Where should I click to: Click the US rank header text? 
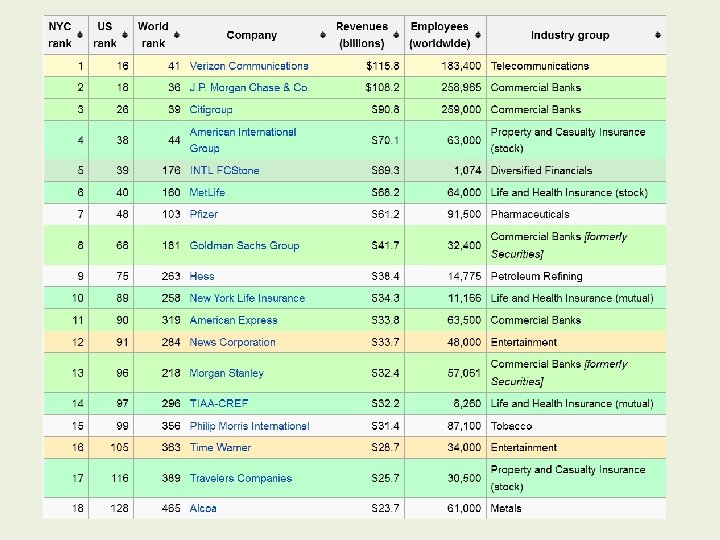tap(105, 35)
